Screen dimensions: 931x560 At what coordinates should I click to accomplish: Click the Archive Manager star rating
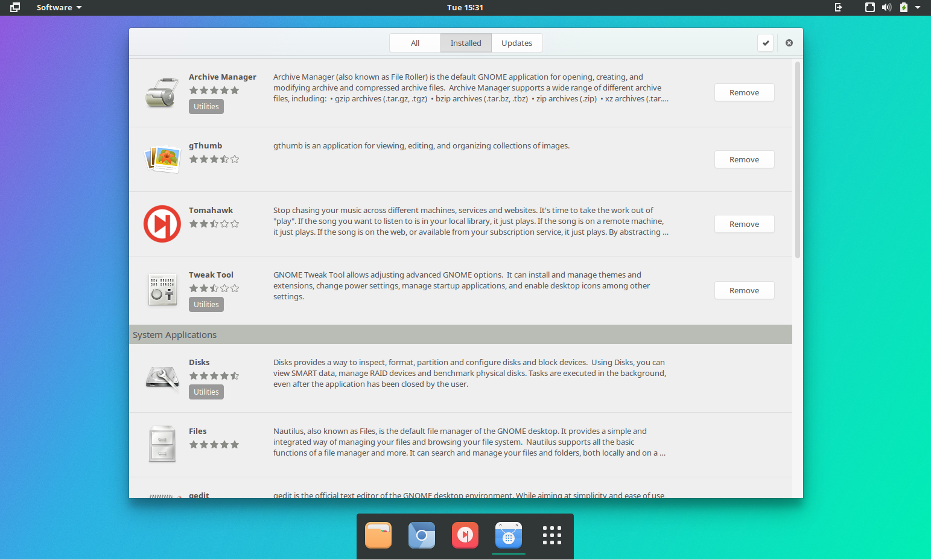pyautogui.click(x=214, y=91)
